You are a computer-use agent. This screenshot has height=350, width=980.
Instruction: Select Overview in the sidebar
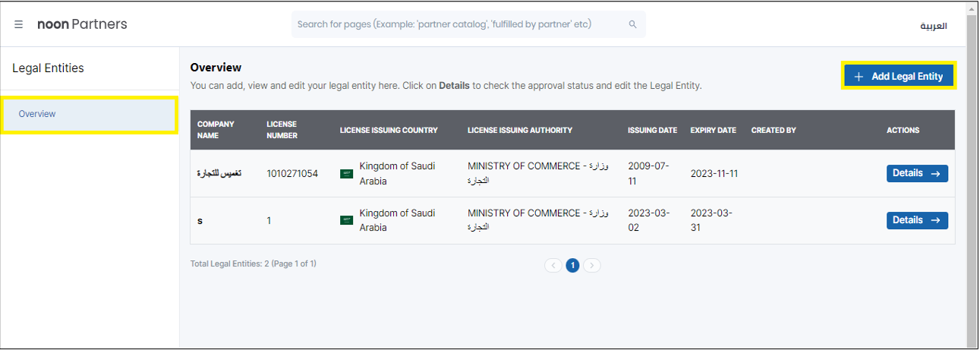89,114
